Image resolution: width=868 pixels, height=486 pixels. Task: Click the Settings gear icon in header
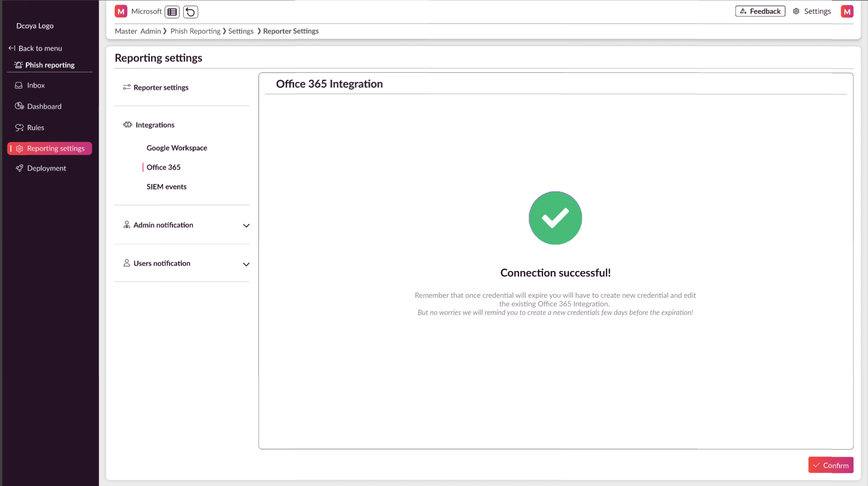(796, 12)
